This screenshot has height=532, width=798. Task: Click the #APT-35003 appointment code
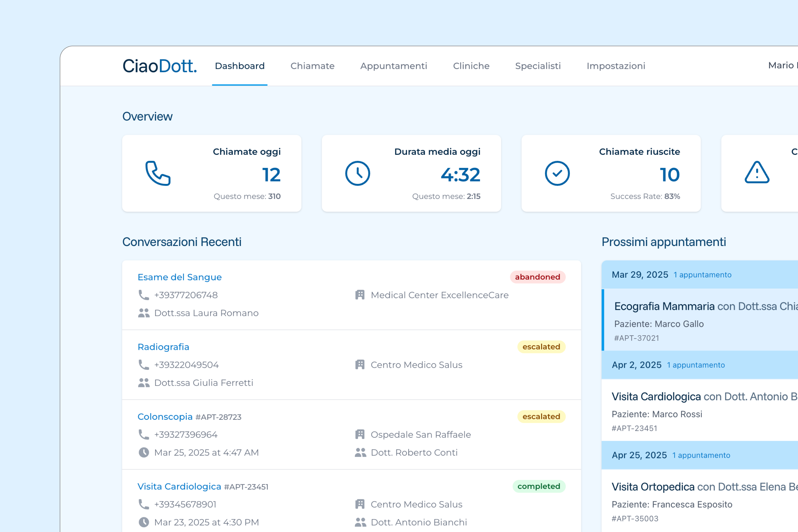[x=635, y=518]
